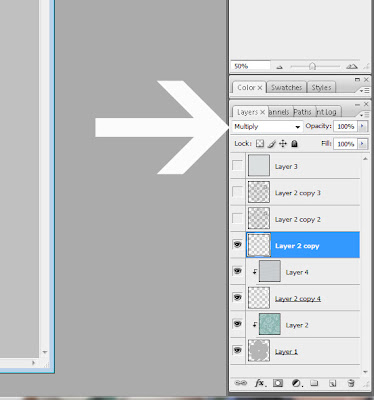This screenshot has height=400, width=374.
Task: Select the Layer 2 copy 3 thumbnail
Action: tap(259, 192)
